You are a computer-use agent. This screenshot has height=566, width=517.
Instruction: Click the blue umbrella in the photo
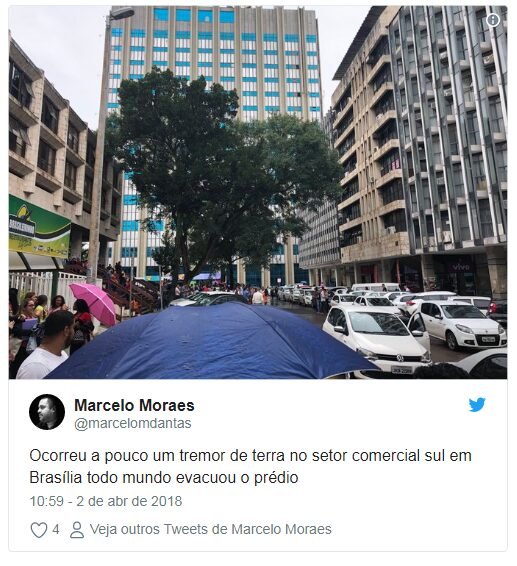[x=213, y=341]
